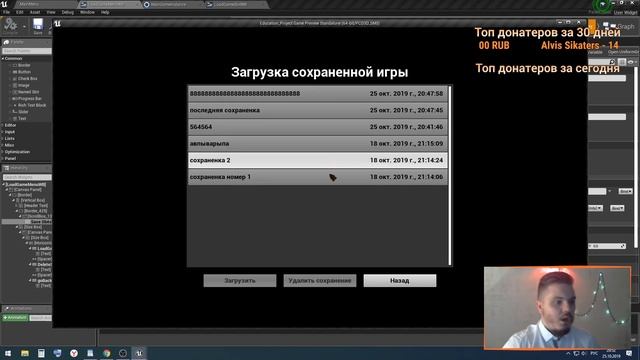Open the Edit menu
640x360 pixels.
pyautogui.click(x=20, y=12)
